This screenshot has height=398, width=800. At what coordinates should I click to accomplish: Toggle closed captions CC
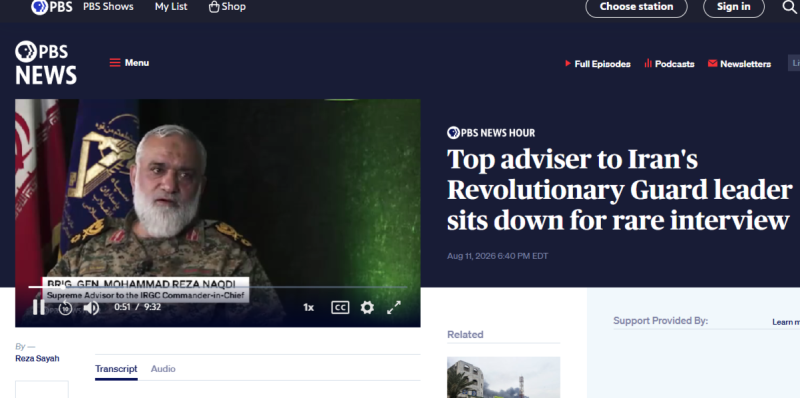point(340,307)
